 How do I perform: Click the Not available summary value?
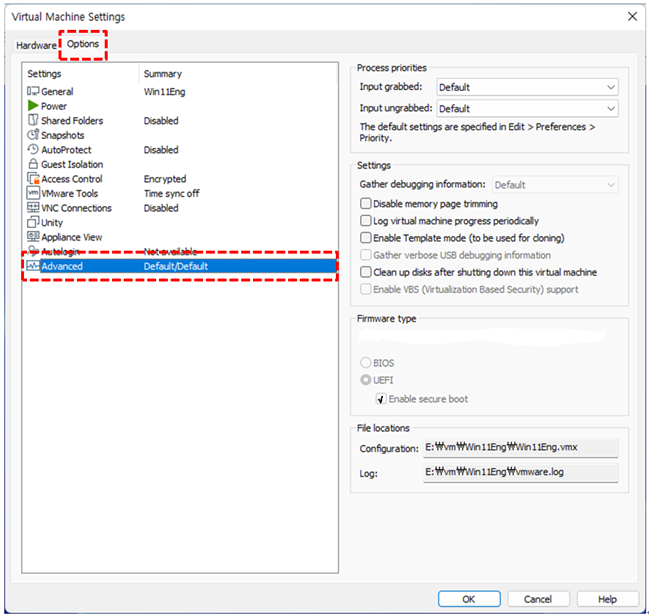(170, 251)
